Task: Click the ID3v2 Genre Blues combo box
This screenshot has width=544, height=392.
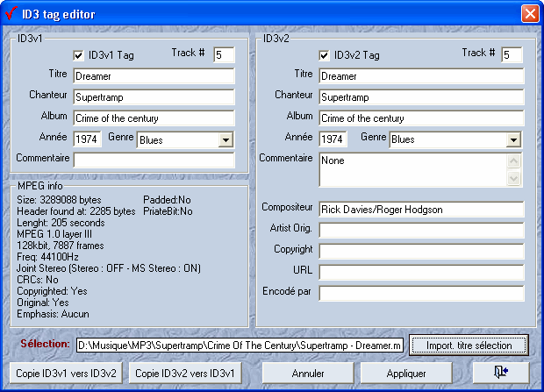Action: [x=455, y=139]
